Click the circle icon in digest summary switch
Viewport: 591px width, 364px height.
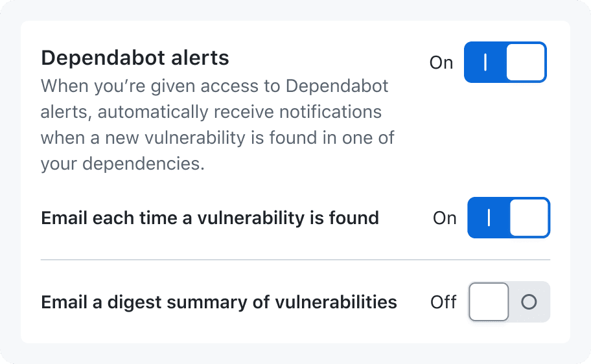[x=529, y=302]
